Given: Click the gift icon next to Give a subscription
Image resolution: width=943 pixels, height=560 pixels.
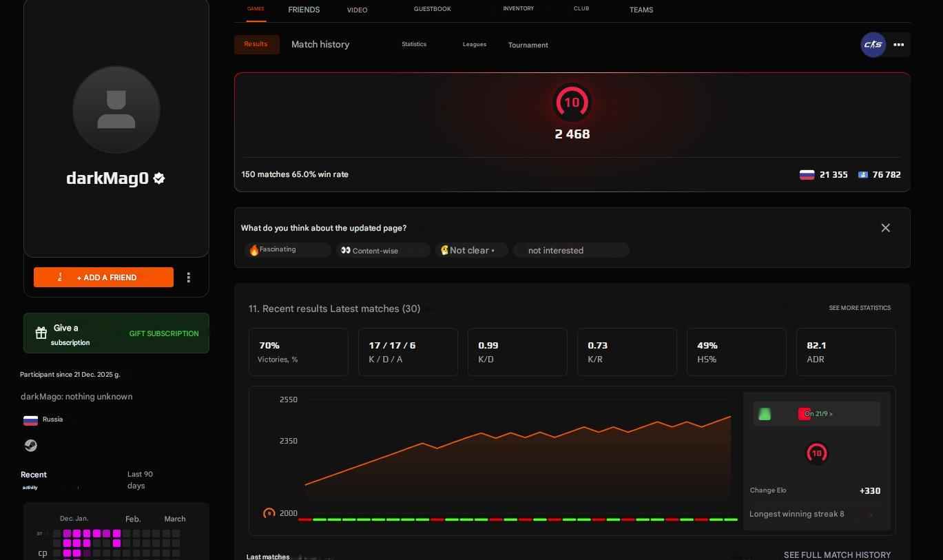Looking at the screenshot, I should pyautogui.click(x=41, y=333).
